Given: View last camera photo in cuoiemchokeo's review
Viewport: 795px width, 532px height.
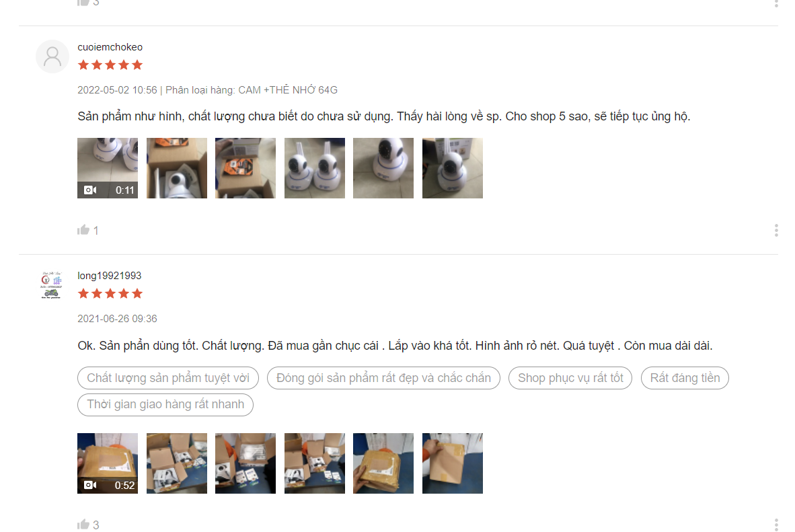Looking at the screenshot, I should (452, 168).
